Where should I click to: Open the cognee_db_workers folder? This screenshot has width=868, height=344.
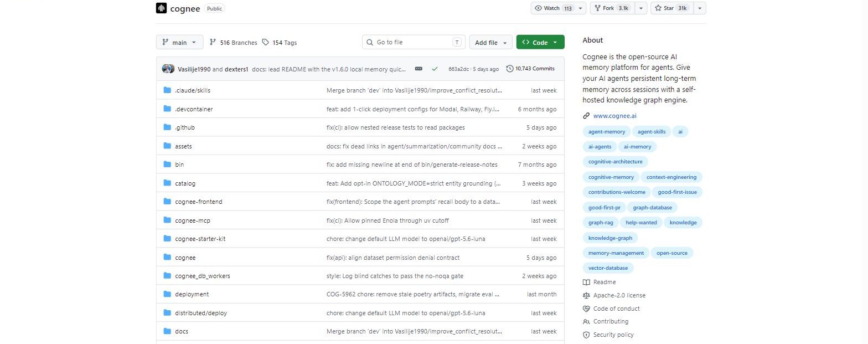click(x=203, y=276)
